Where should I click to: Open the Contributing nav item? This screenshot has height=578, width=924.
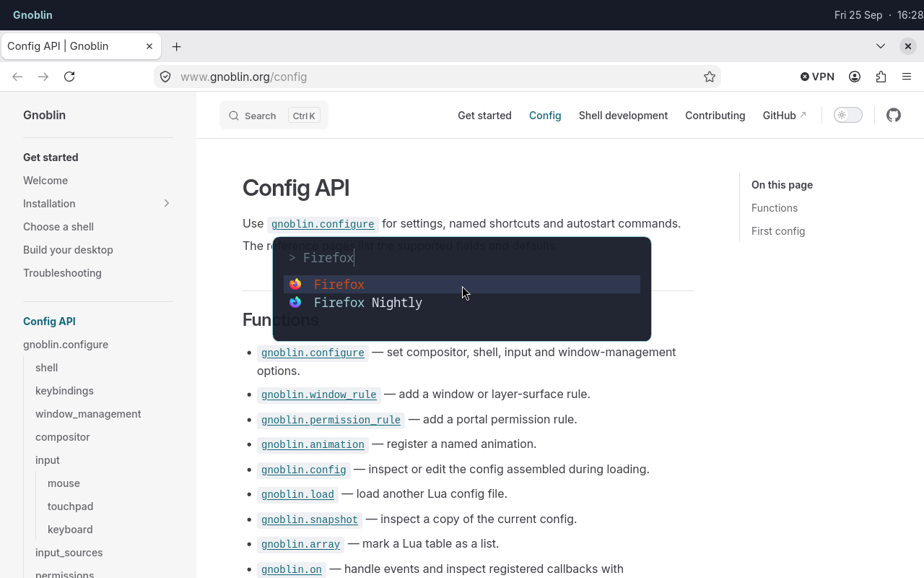(x=715, y=116)
